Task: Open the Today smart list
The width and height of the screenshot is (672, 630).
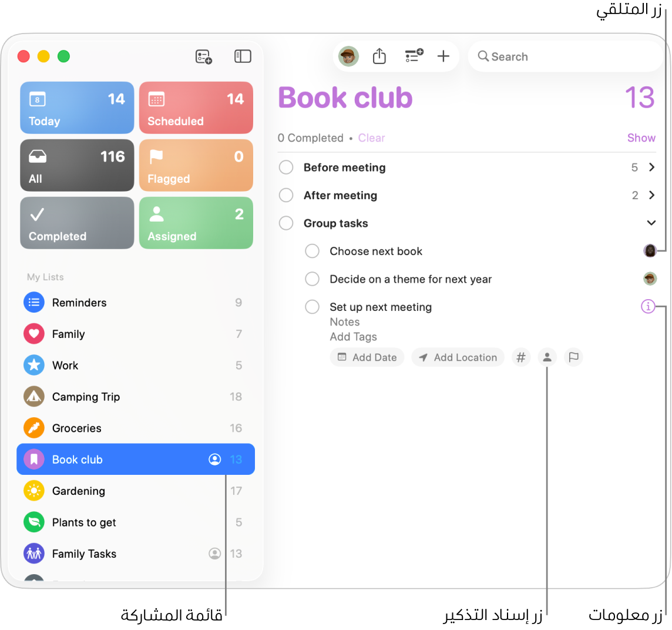Action: (x=77, y=108)
